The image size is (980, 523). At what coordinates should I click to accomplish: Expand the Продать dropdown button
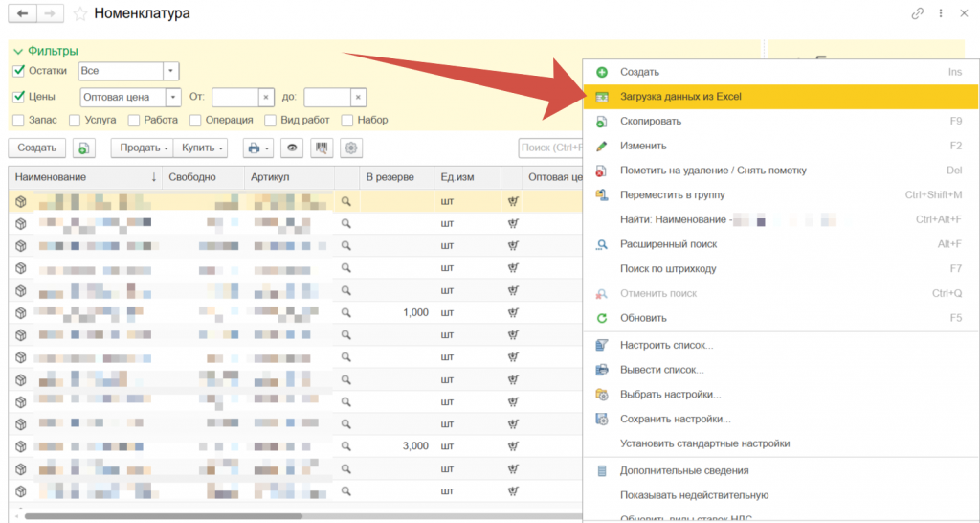tap(142, 148)
